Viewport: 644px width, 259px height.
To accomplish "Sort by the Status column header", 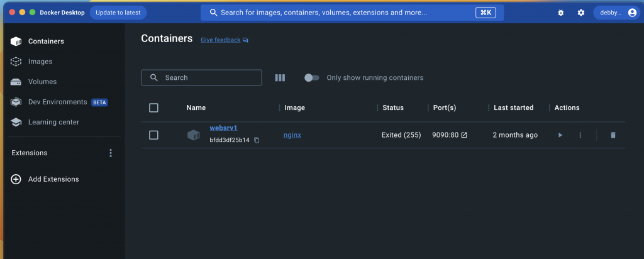I will click(393, 108).
